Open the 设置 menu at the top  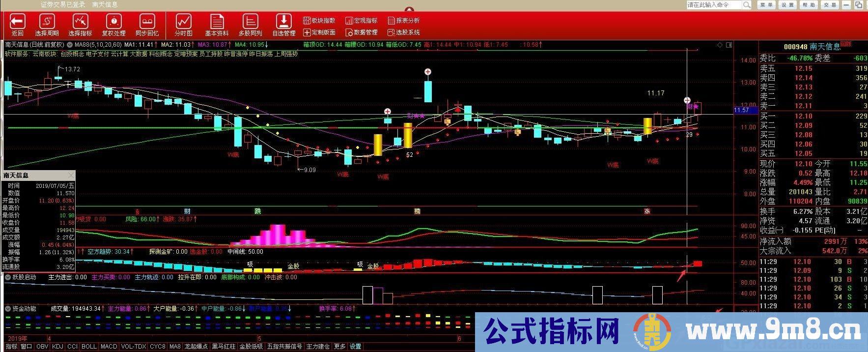(x=787, y=5)
